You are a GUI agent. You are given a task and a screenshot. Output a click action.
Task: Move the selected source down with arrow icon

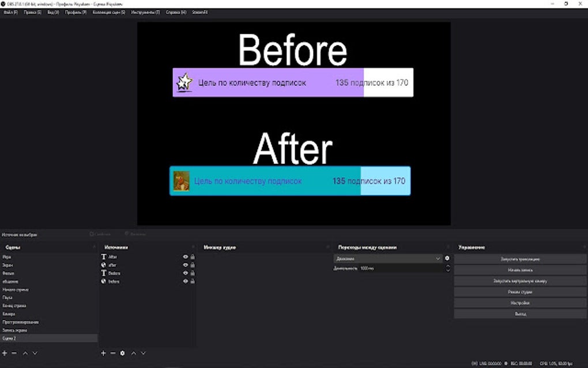click(x=142, y=353)
